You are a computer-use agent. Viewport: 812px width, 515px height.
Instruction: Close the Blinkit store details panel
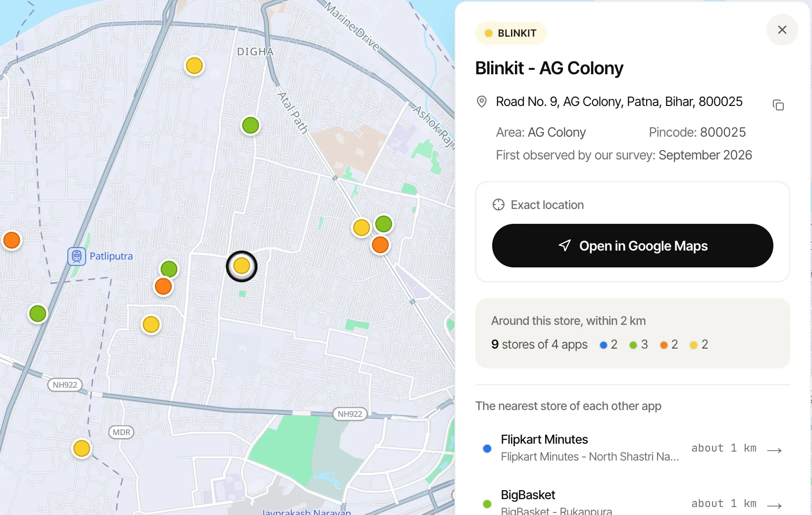coord(782,30)
